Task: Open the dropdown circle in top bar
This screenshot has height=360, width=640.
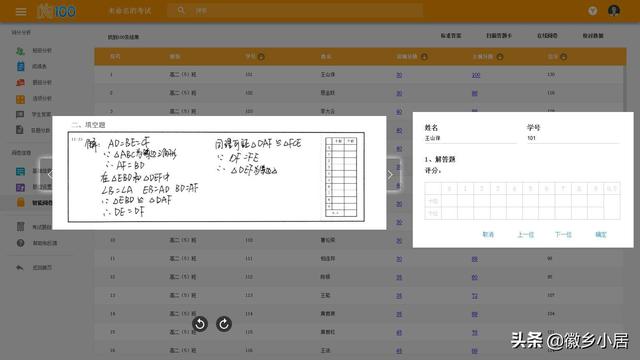Action: [x=593, y=11]
